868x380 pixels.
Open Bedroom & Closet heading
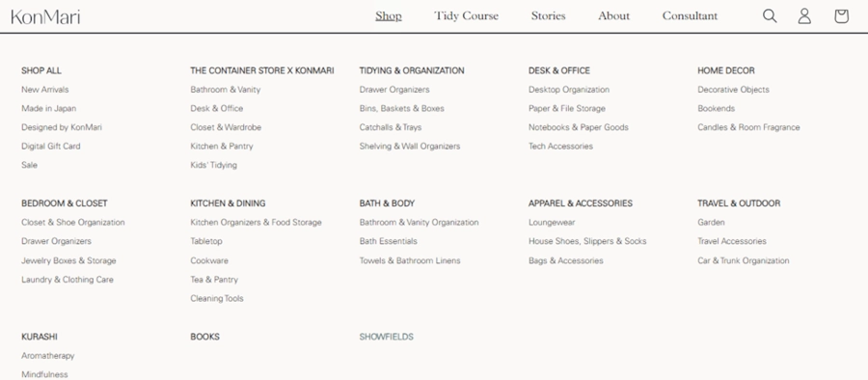(65, 204)
